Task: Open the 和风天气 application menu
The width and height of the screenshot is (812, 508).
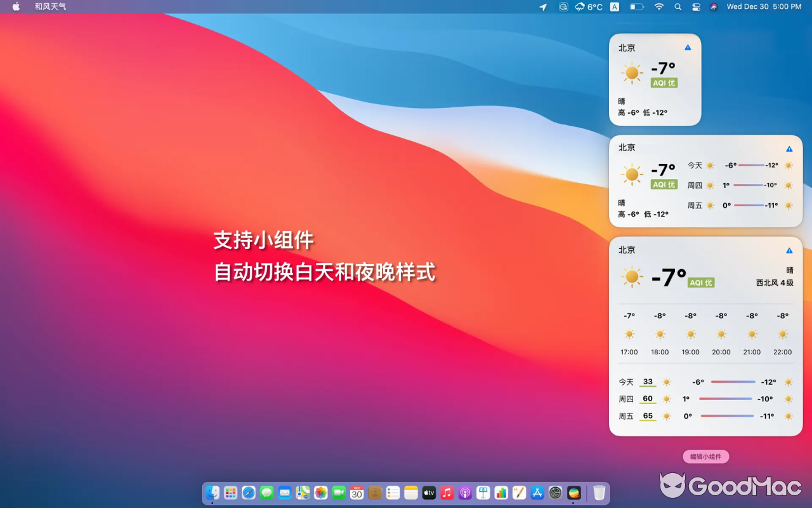Action: point(50,7)
